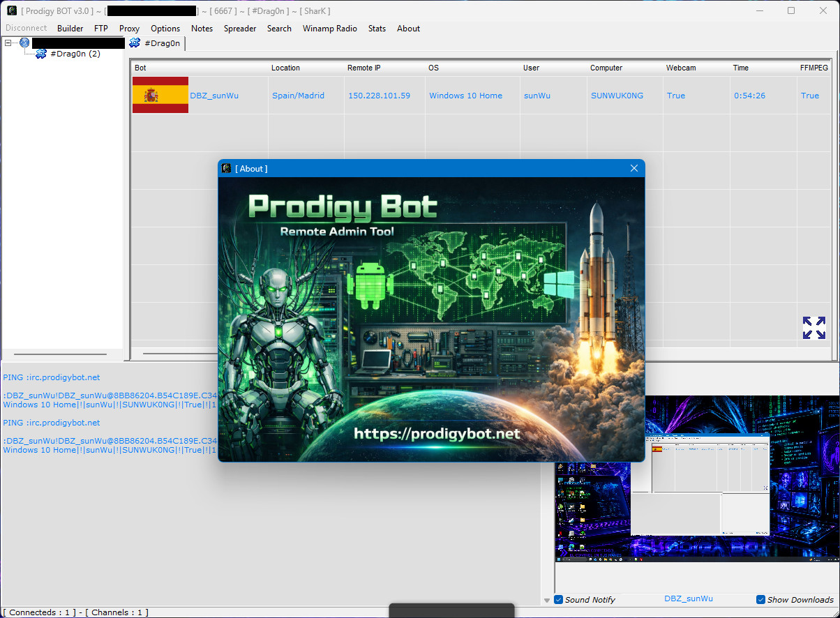This screenshot has height=618, width=840.
Task: Switch to the #Drag0n tab
Action: [x=156, y=43]
